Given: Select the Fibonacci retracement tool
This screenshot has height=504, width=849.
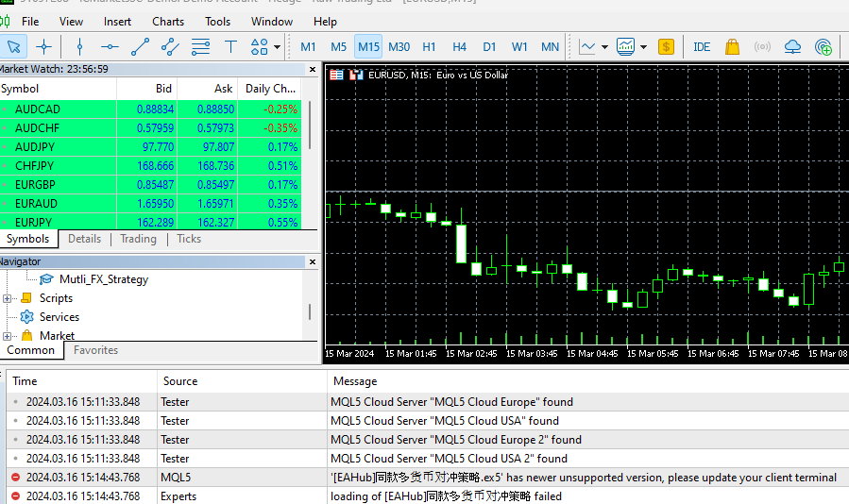Looking at the screenshot, I should tap(200, 47).
